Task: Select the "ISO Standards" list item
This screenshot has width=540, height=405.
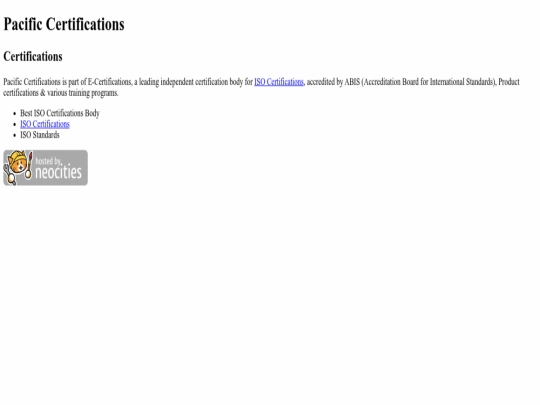Action: tap(40, 135)
